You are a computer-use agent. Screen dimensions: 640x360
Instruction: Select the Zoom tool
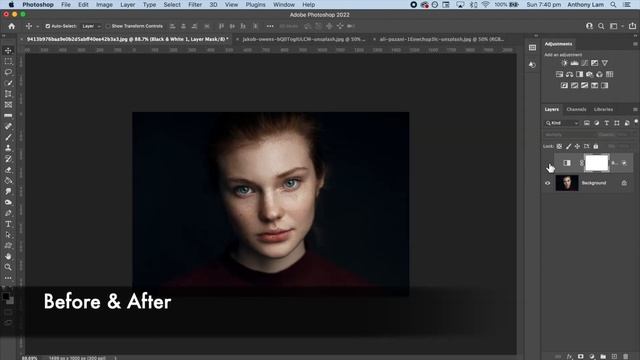point(8,267)
